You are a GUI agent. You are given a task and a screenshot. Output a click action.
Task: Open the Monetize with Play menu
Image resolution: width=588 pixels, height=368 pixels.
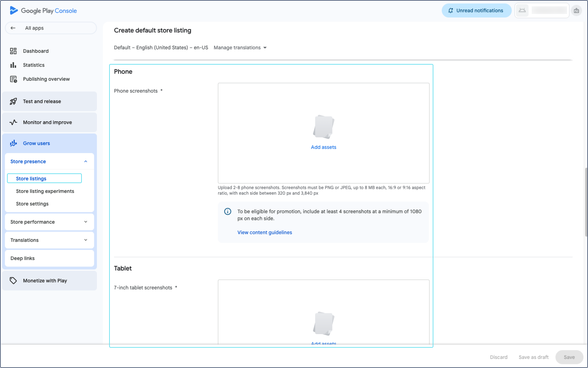tap(49, 281)
